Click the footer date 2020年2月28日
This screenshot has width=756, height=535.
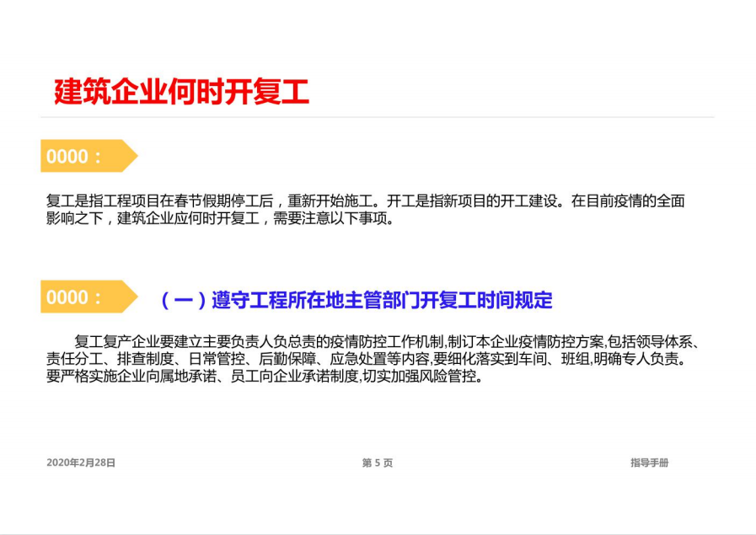pos(81,463)
